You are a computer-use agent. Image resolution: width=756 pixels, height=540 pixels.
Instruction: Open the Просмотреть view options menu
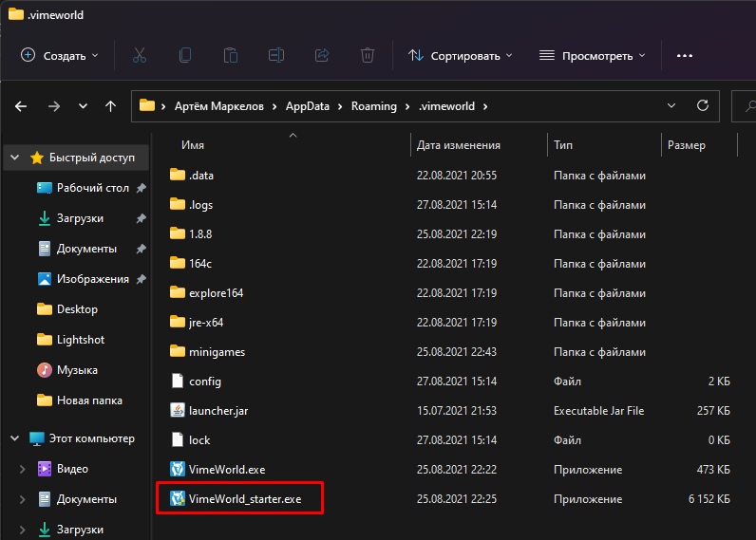pyautogui.click(x=593, y=56)
